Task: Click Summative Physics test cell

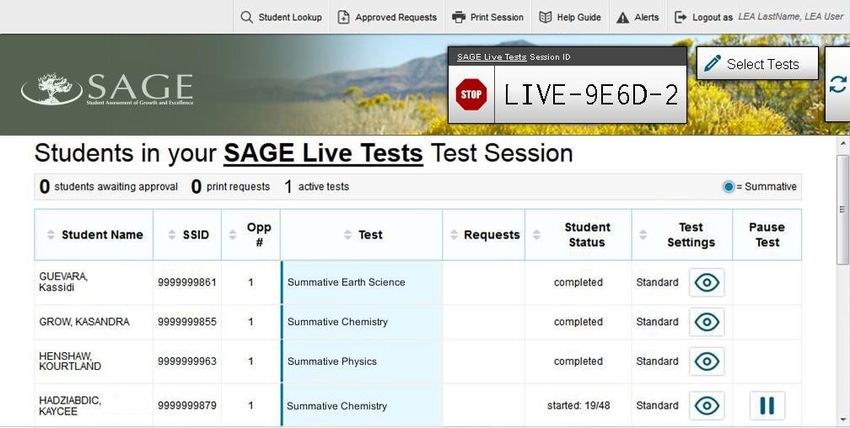Action: click(362, 361)
